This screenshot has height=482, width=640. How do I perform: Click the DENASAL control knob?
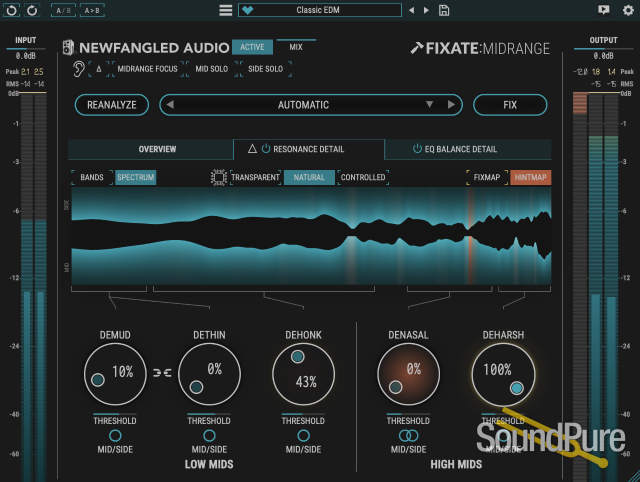point(409,374)
